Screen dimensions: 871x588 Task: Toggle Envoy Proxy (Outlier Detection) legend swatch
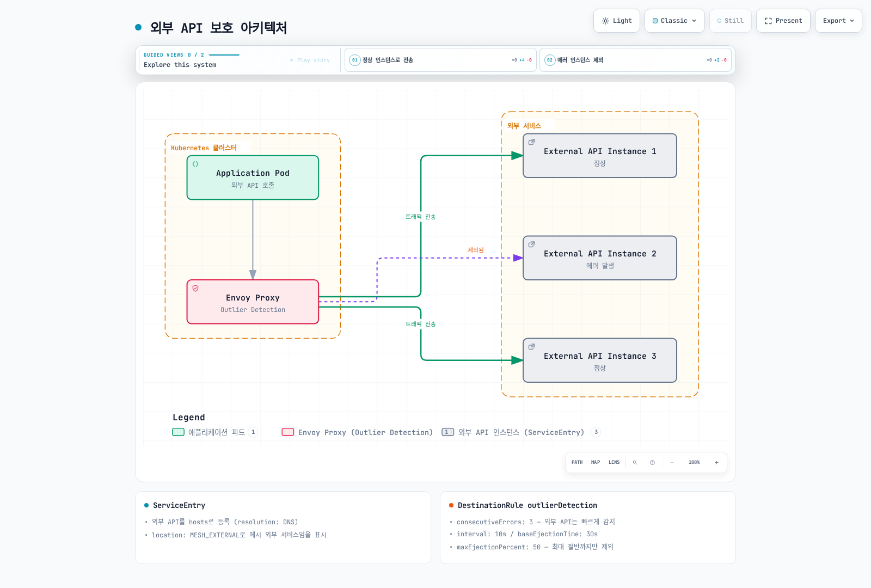coord(288,432)
